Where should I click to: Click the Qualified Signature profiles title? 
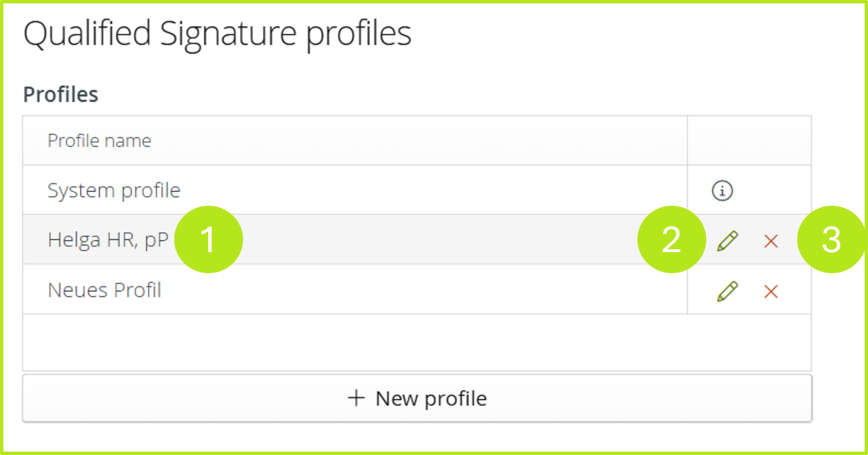coord(218,33)
